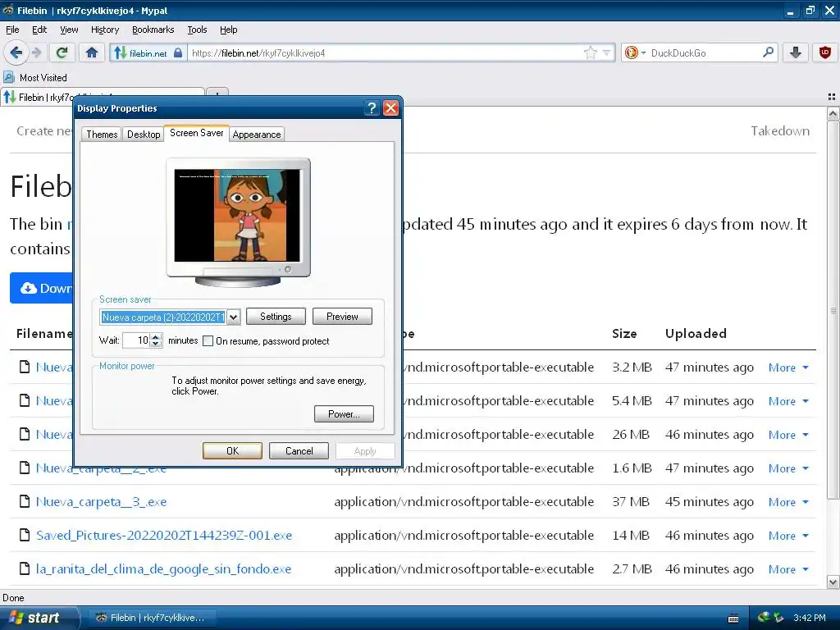
Task: Reload the page with refresh icon
Action: pos(62,52)
